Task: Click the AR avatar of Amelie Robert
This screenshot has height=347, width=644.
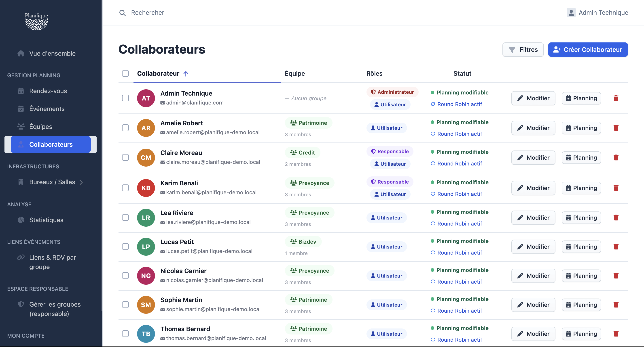Action: (146, 128)
